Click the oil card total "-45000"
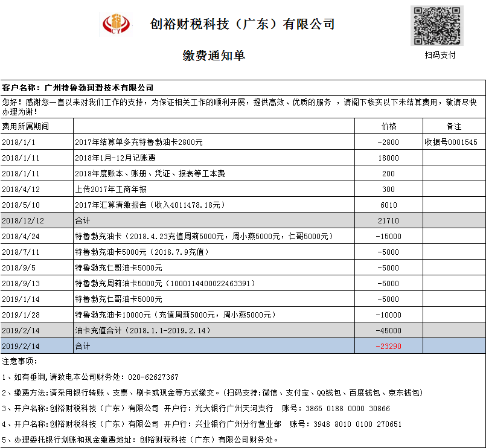 tap(388, 331)
